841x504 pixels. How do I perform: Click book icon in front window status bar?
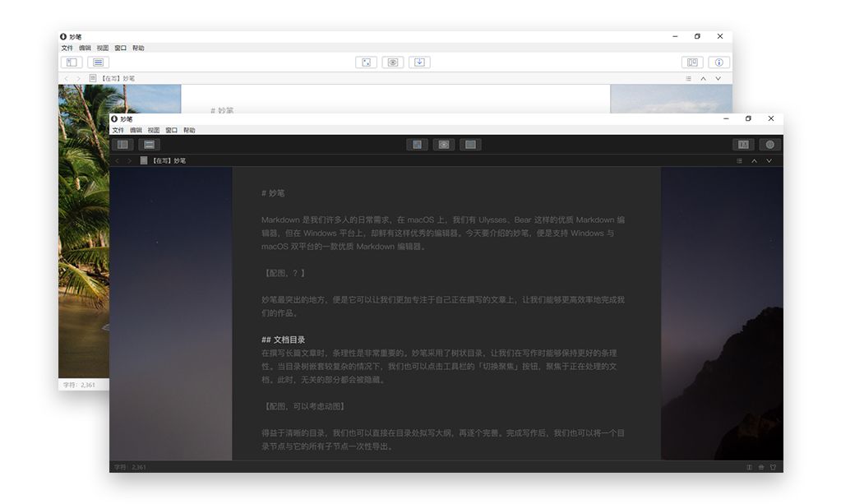(x=749, y=467)
